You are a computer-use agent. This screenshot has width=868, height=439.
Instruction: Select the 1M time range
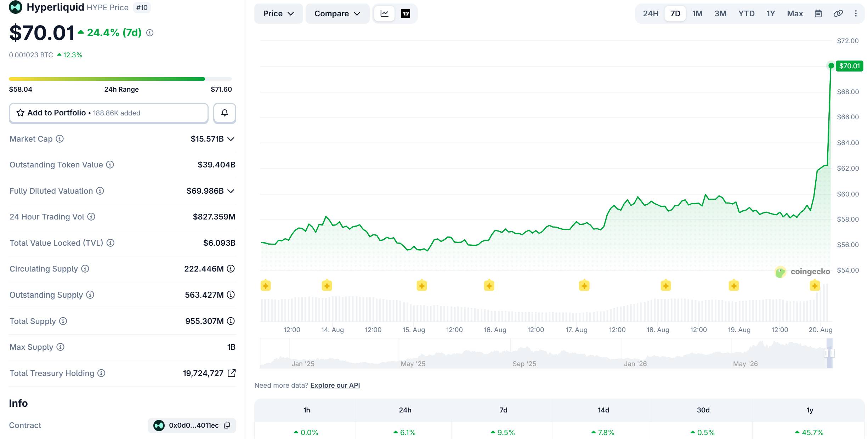[697, 13]
